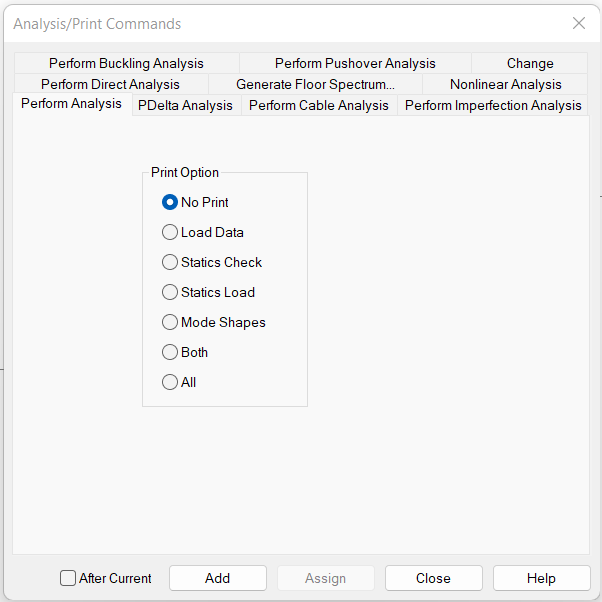Switch to Perform Direct Analysis tab
The image size is (602, 602).
[x=111, y=84]
